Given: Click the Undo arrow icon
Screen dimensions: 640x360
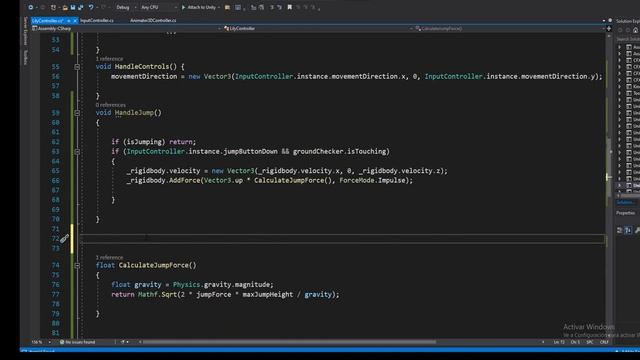Looking at the screenshot, I should [x=91, y=7].
